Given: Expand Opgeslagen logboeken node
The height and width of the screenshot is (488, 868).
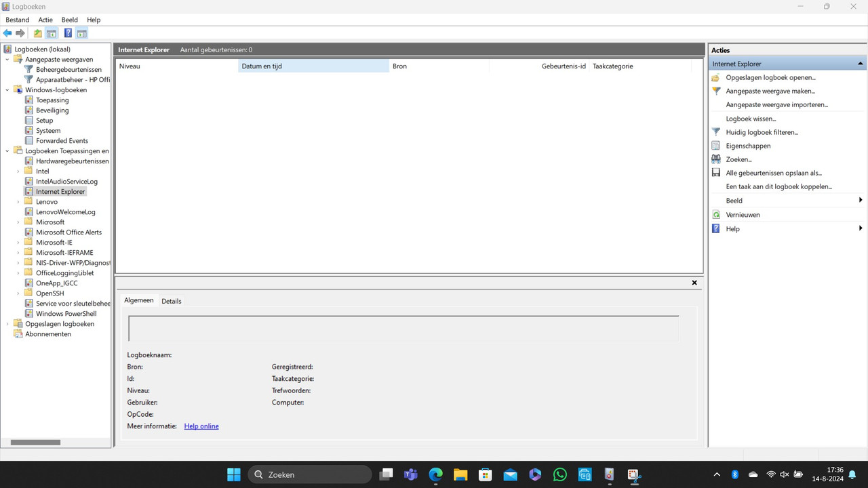Looking at the screenshot, I should coord(7,323).
